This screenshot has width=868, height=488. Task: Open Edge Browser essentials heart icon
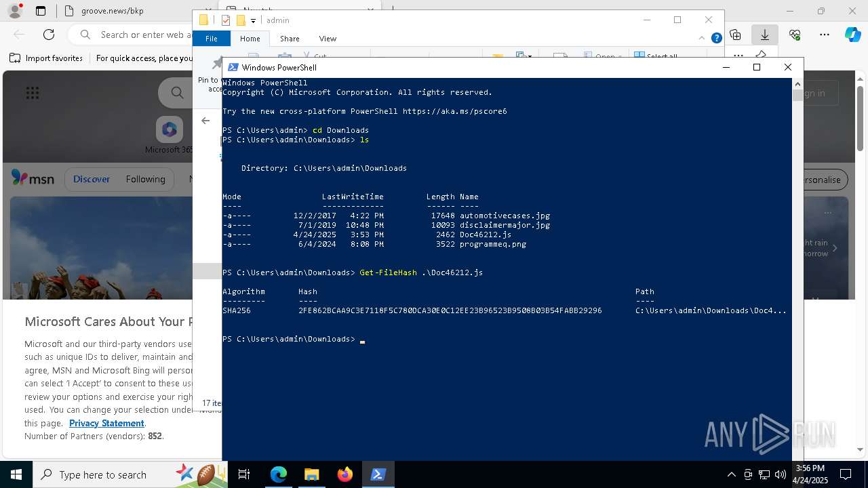coord(795,35)
